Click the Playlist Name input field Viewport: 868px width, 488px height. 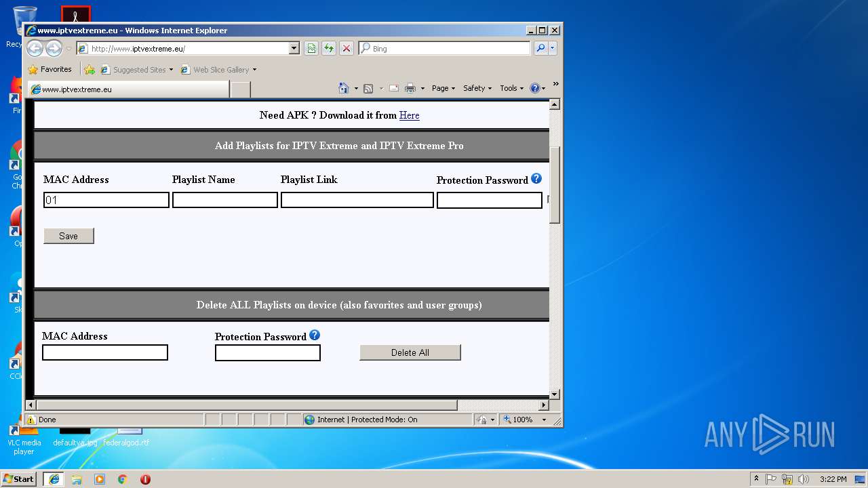[225, 200]
